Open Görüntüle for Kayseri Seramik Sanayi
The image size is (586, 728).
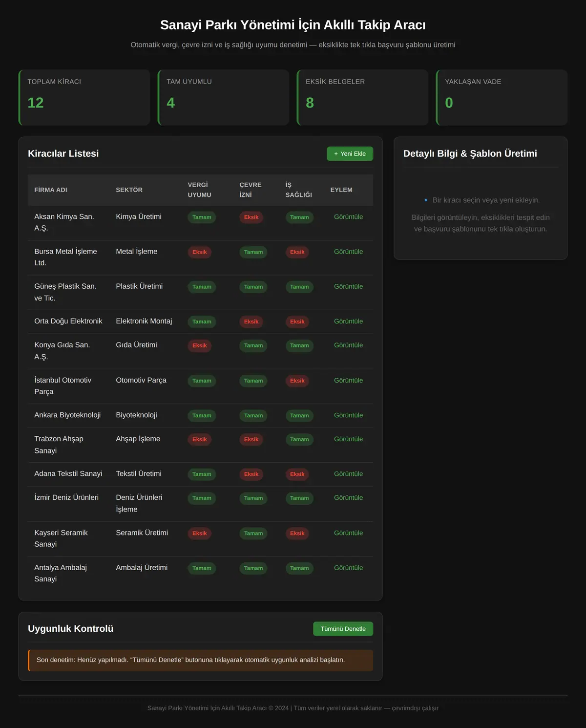348,533
